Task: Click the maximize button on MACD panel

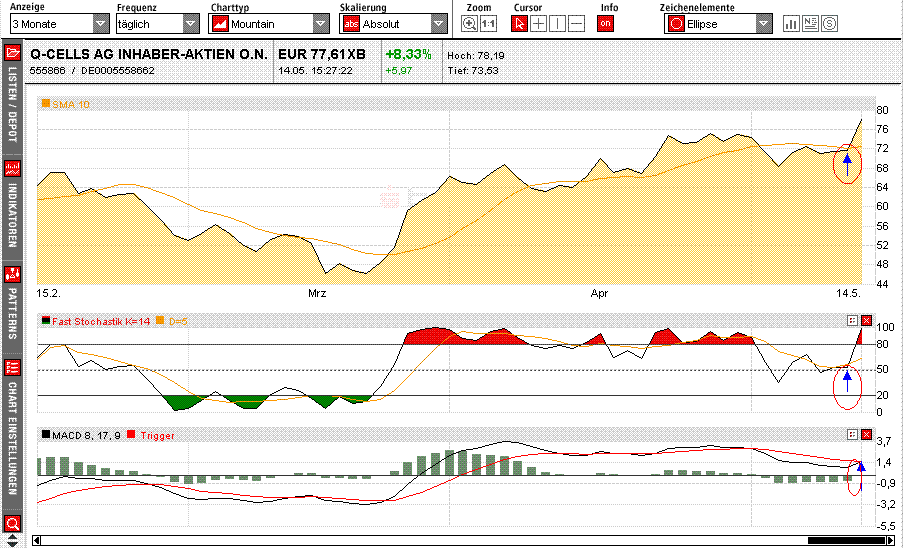Action: [852, 434]
